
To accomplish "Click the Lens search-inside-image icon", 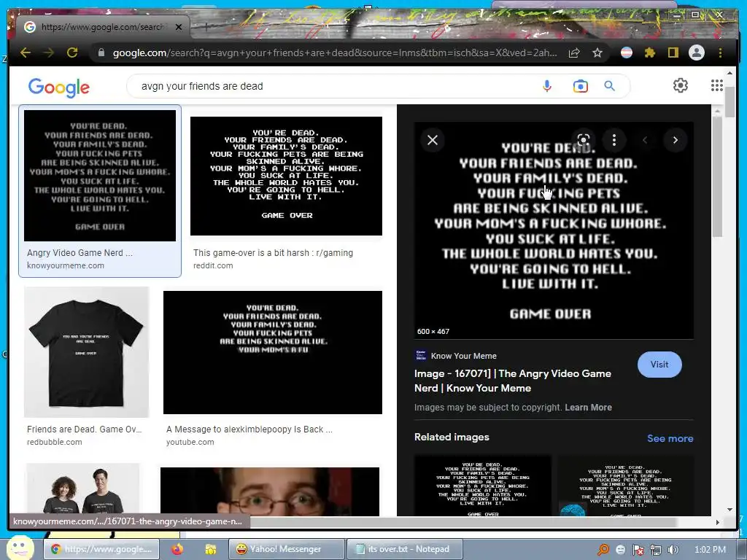I will point(584,140).
